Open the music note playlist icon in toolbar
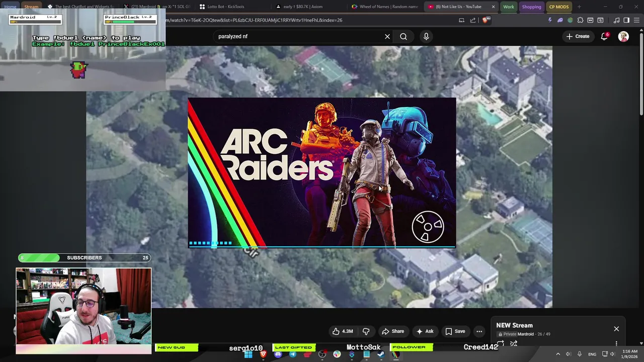 [x=617, y=20]
